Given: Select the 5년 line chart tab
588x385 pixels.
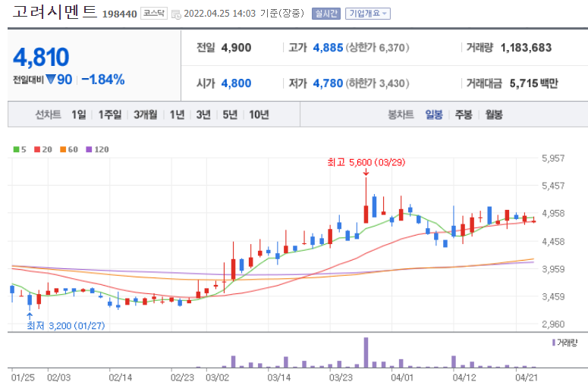Looking at the screenshot, I should pos(230,114).
